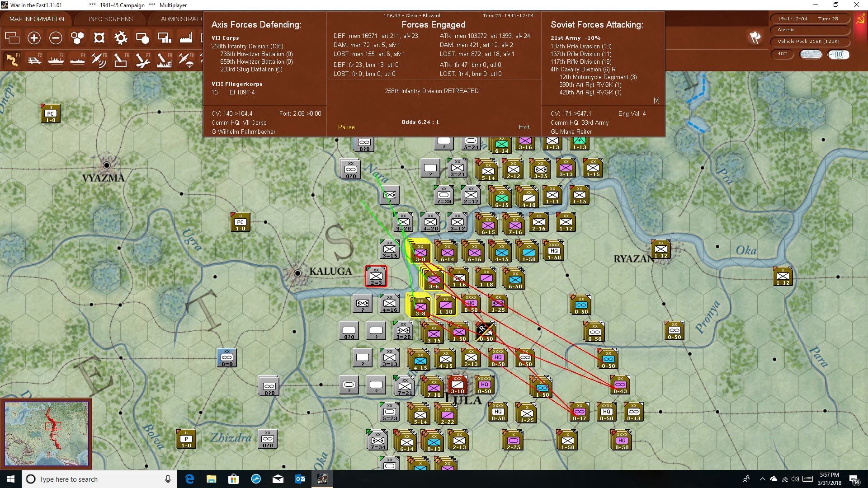The image size is (868, 488).
Task: Toggle the factory overlay icon
Action: click(186, 38)
